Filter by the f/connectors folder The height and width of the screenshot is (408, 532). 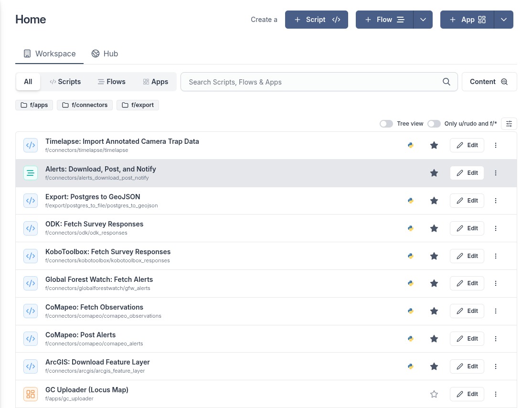tap(85, 105)
